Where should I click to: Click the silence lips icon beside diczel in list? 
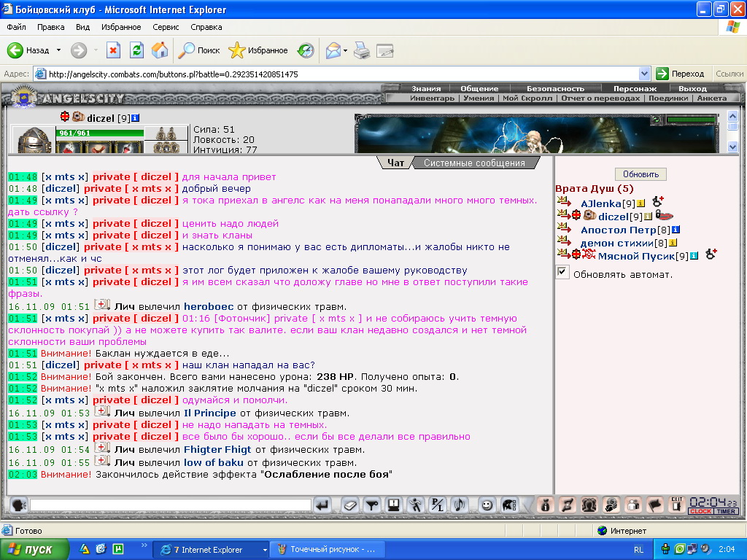(x=664, y=216)
